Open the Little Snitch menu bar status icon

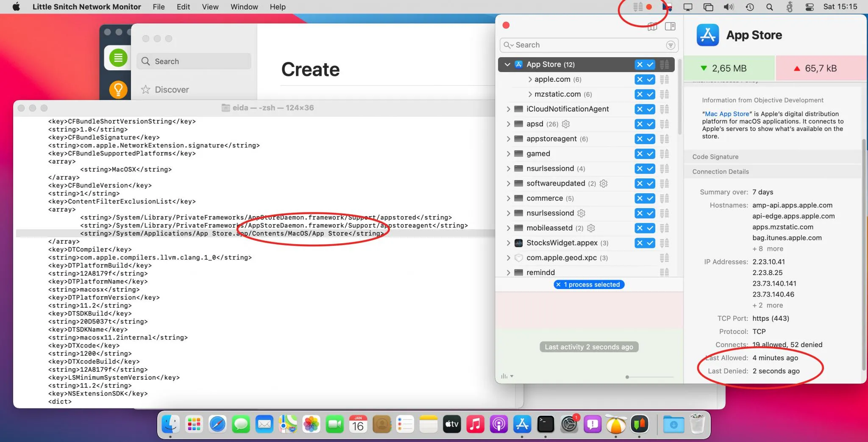(638, 7)
